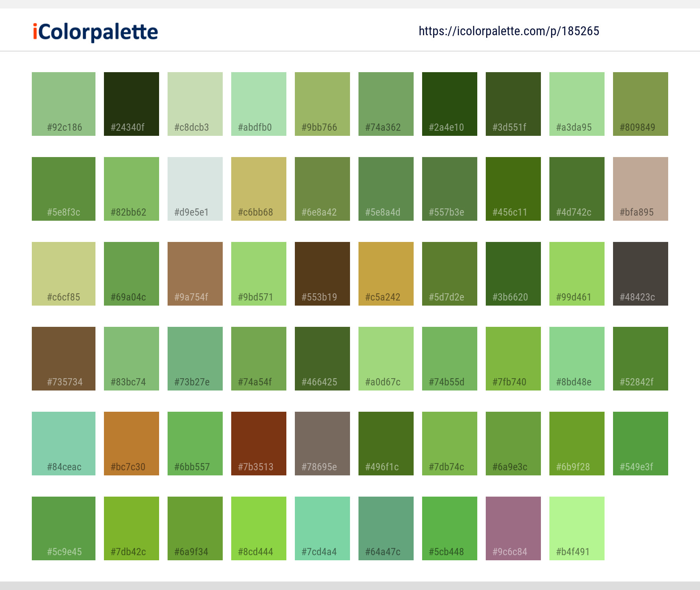This screenshot has height=590, width=700.
Task: Select the #5e8f3c swatch
Action: 64,189
